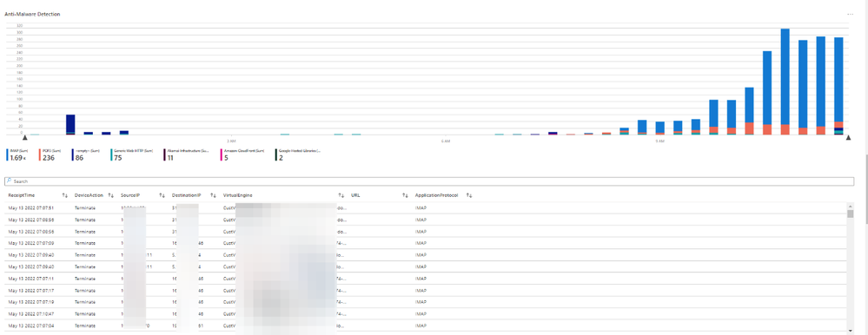Click the tall dark blue bar near chart start
The image size is (868, 335).
(x=70, y=123)
